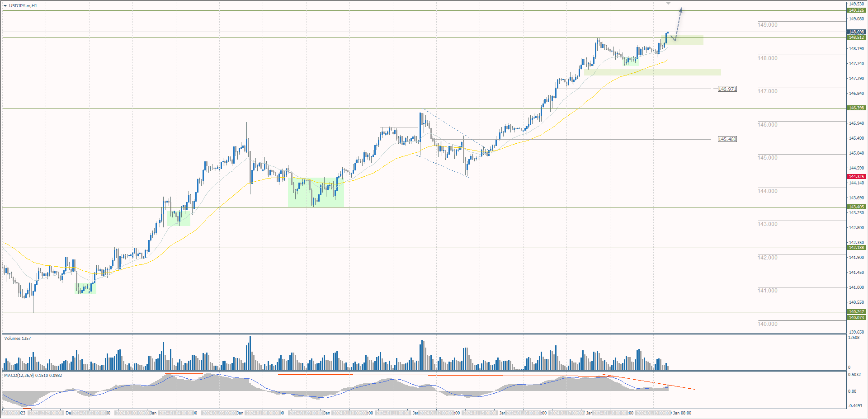The width and height of the screenshot is (868, 419).
Task: Click the 140.073 level price tag
Action: pos(856,318)
